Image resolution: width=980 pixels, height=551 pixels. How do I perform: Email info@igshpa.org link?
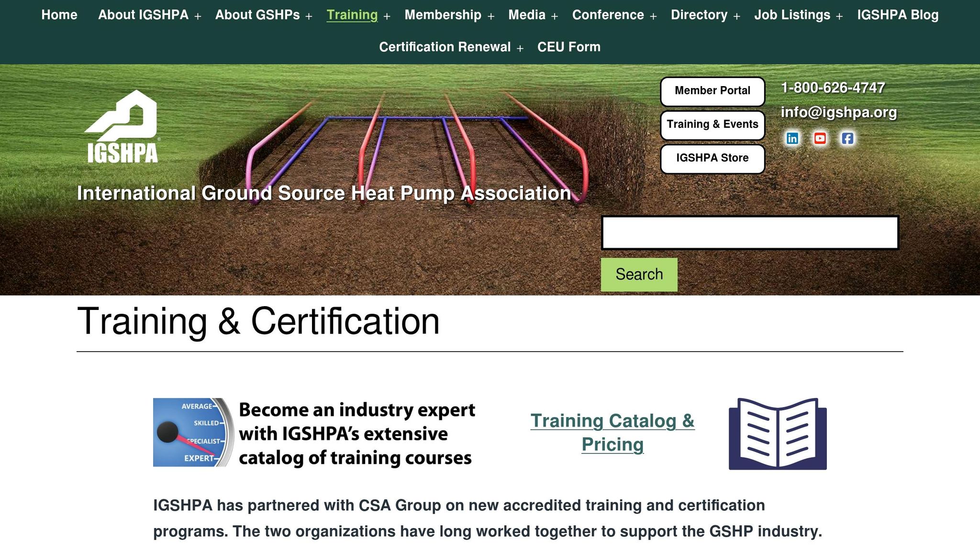(839, 112)
